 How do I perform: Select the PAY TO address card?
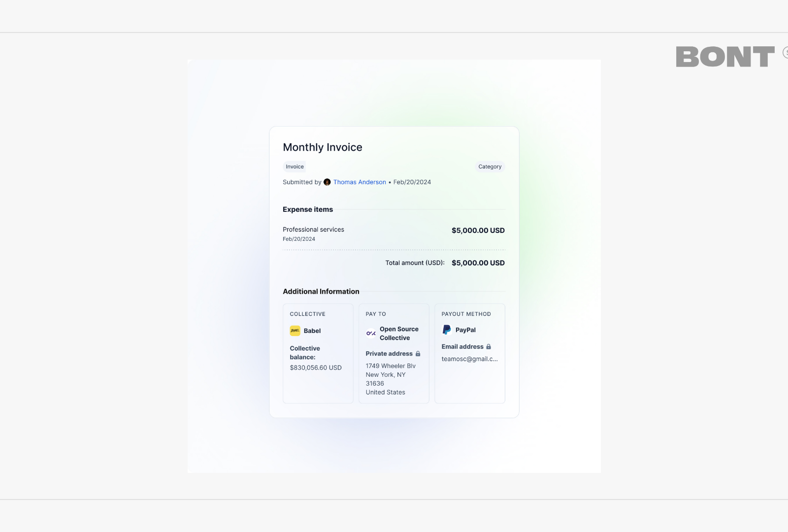pos(394,354)
